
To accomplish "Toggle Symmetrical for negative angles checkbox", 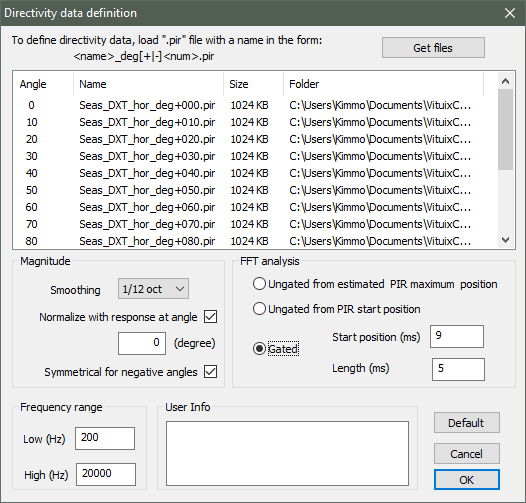I will [210, 371].
